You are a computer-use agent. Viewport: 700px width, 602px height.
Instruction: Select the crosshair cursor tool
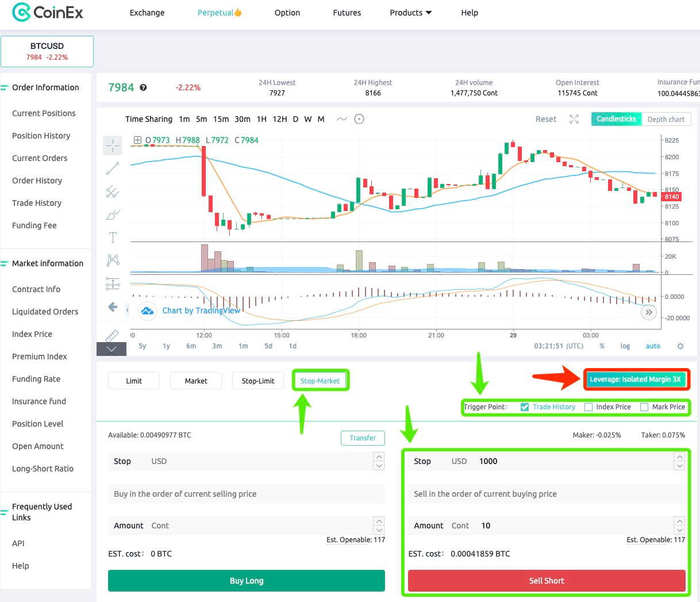(113, 145)
